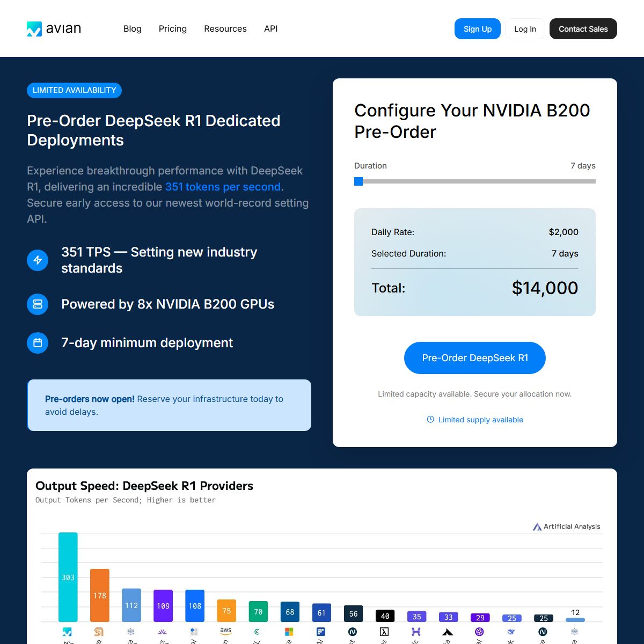Open the Pricing page from the navigation
Screen dimensions: 644x644
click(x=173, y=28)
